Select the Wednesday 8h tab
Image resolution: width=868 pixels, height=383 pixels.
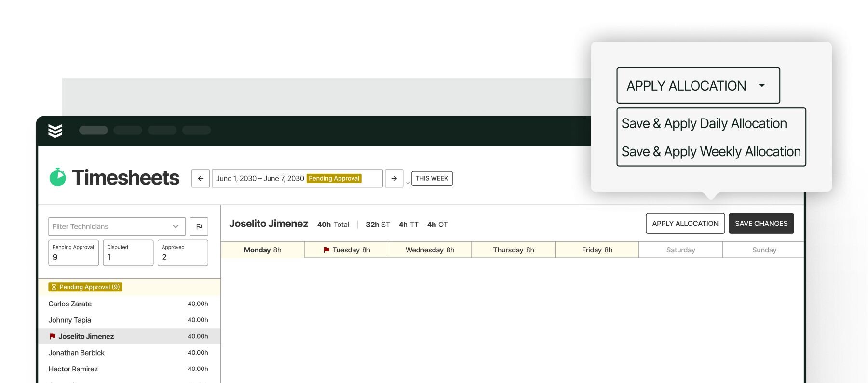tap(430, 250)
